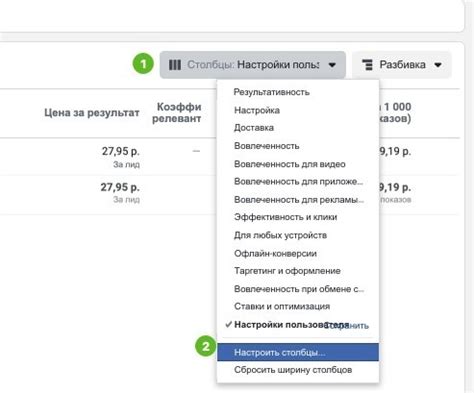This screenshot has height=393, width=474.
Task: Click the columns bars icon
Action: pyautogui.click(x=175, y=65)
